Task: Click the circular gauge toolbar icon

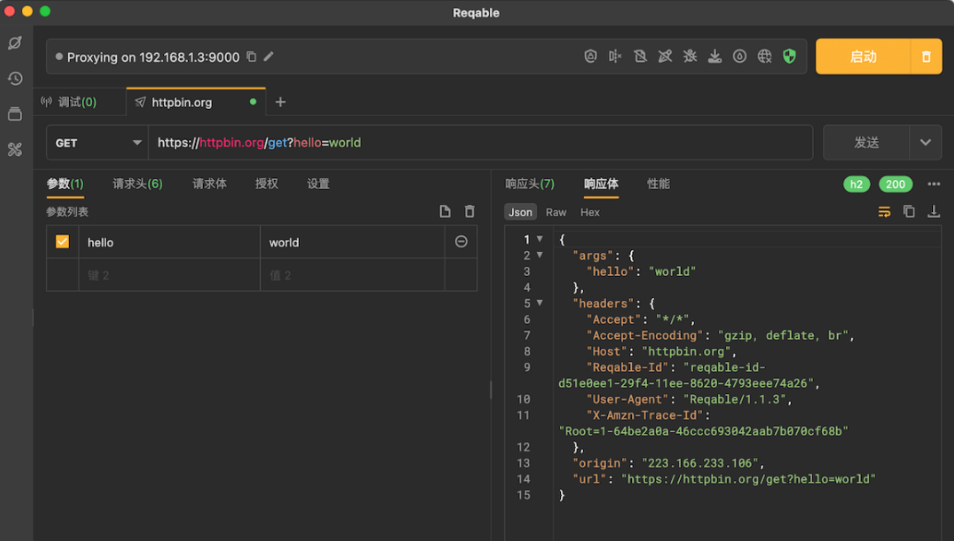Action: (x=740, y=57)
